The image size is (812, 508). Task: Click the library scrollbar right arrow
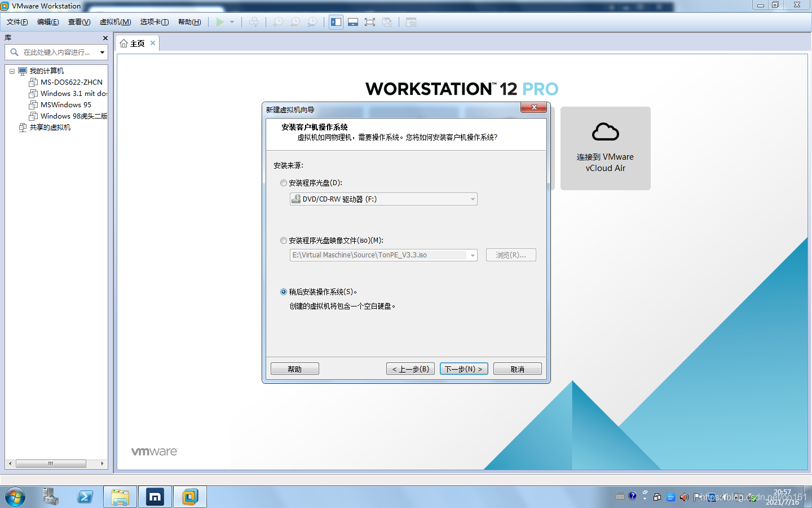coord(102,463)
